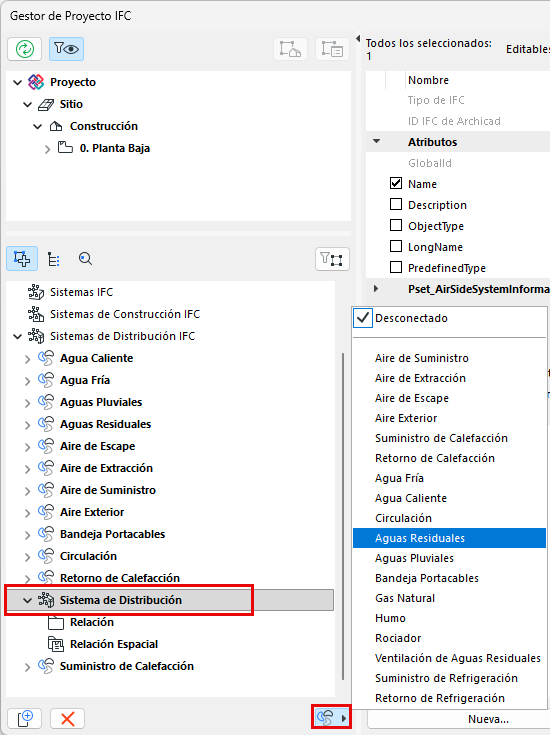This screenshot has width=550, height=735.
Task: Enable the Description attribute checkbox
Action: (396, 204)
